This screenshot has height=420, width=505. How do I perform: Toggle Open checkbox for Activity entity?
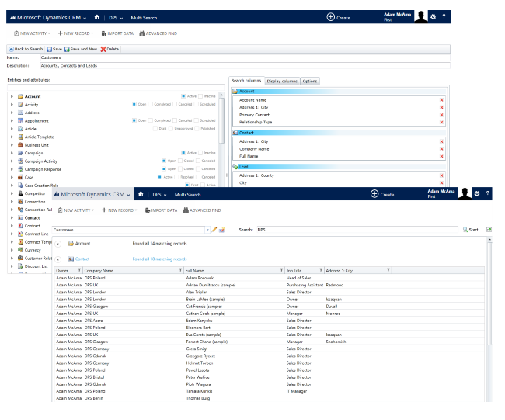click(x=134, y=104)
